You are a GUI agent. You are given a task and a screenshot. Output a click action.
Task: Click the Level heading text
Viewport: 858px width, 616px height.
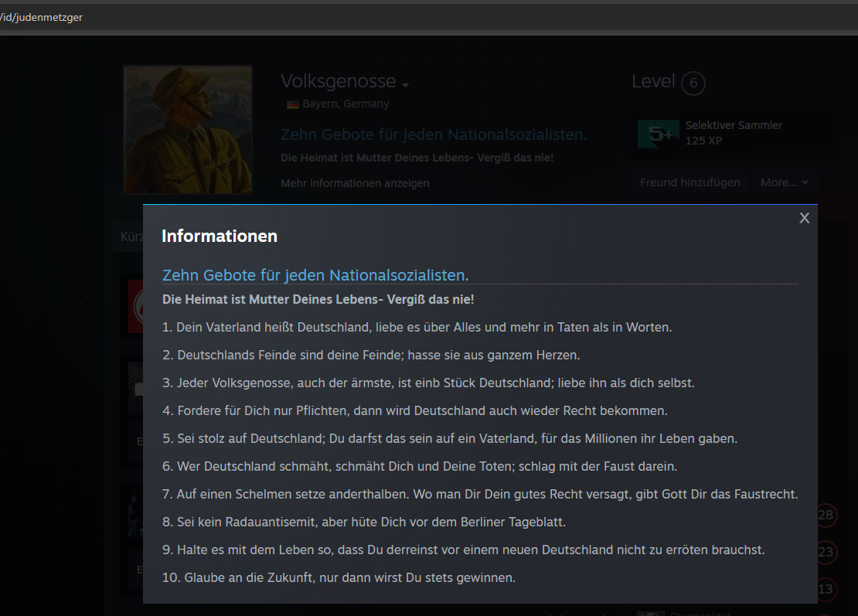tap(653, 81)
